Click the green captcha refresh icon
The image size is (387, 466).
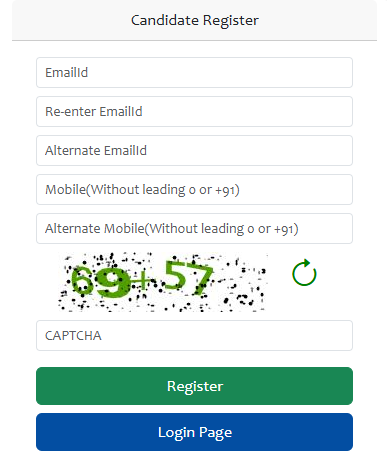(x=304, y=273)
